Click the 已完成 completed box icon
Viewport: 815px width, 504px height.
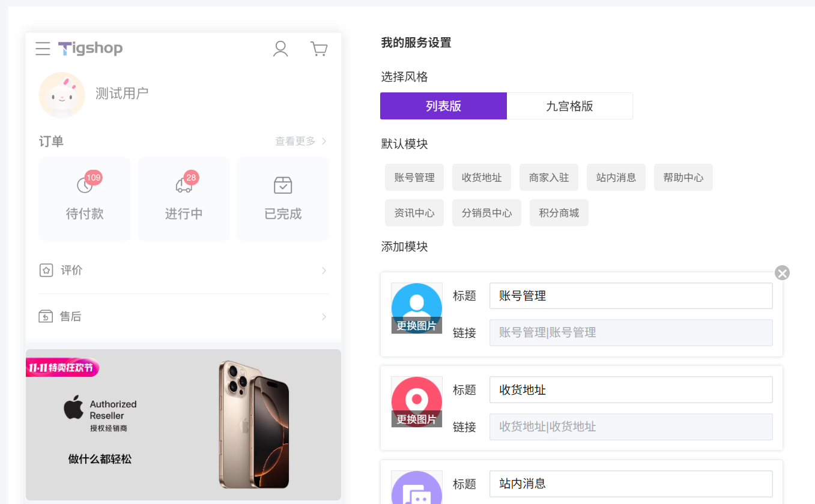283,185
